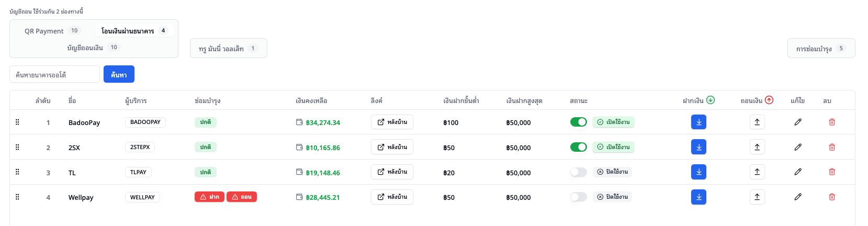Viewport: 868px width, 226px height.
Task: Switch to the QR Payment tab
Action: (x=51, y=31)
